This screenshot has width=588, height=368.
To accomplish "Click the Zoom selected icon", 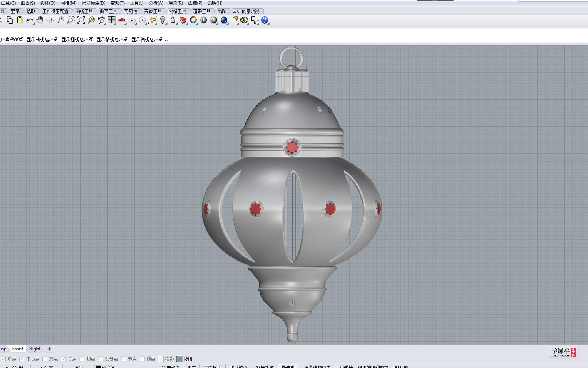I will tap(91, 20).
